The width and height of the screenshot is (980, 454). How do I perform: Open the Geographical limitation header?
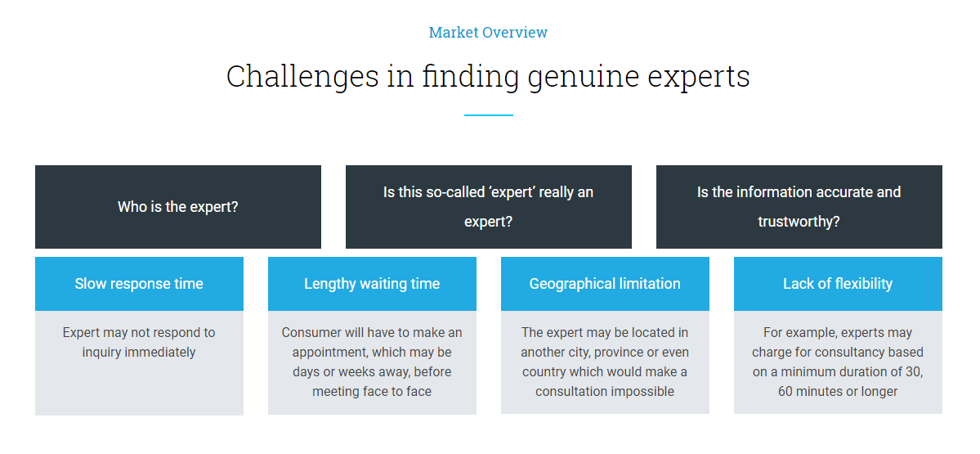[605, 284]
